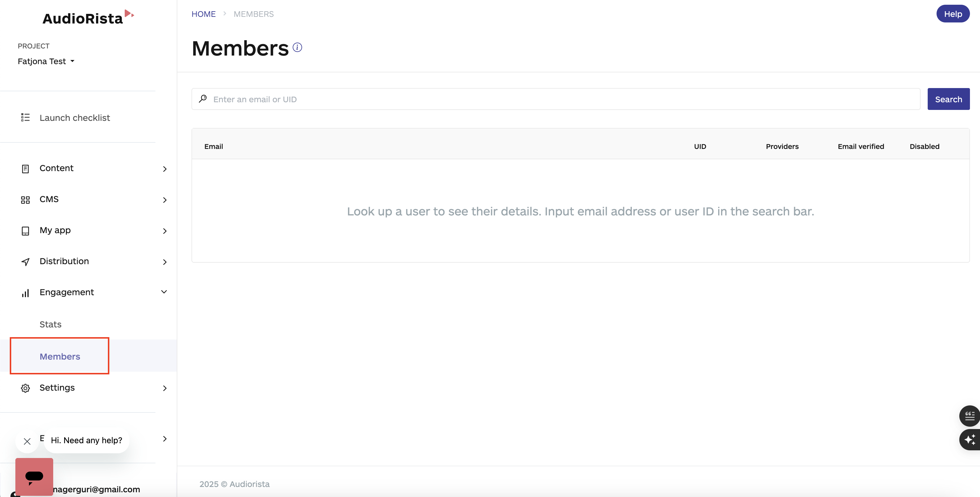Click the Launch checklist icon
This screenshot has height=497, width=980.
tap(25, 118)
